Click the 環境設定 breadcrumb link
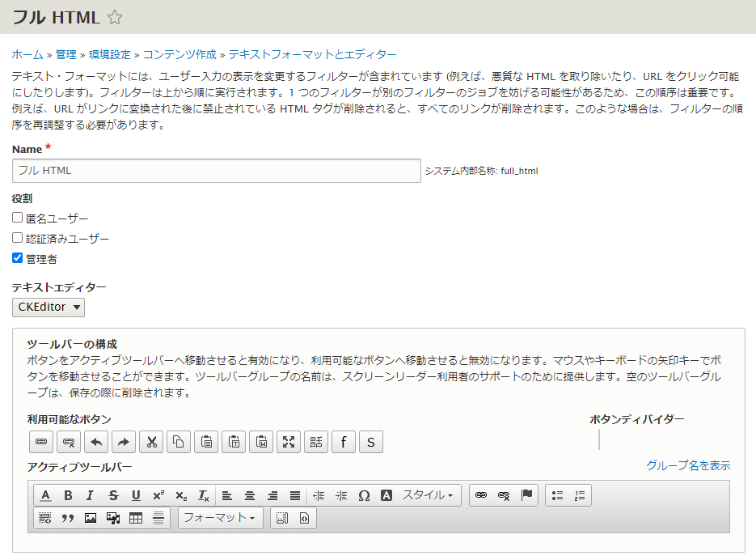This screenshot has width=756, height=560. click(x=110, y=54)
